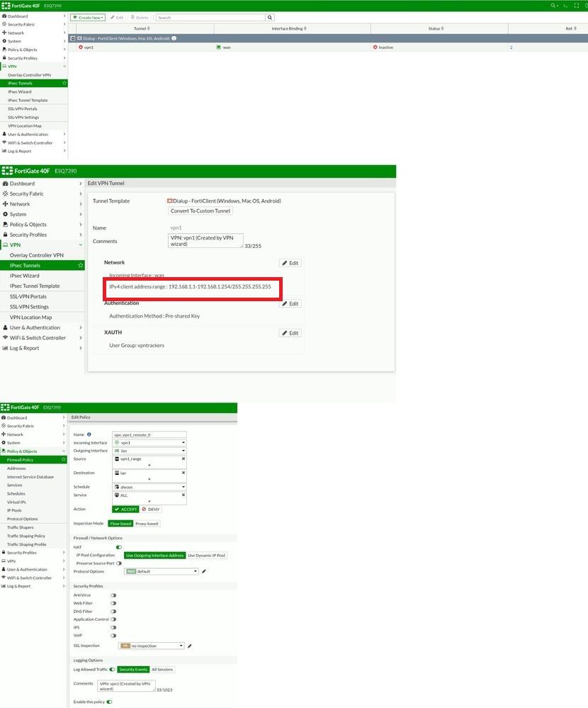Viewport: 588px width, 708px height.
Task: Add a Source entry with the plus sign
Action: tap(149, 465)
